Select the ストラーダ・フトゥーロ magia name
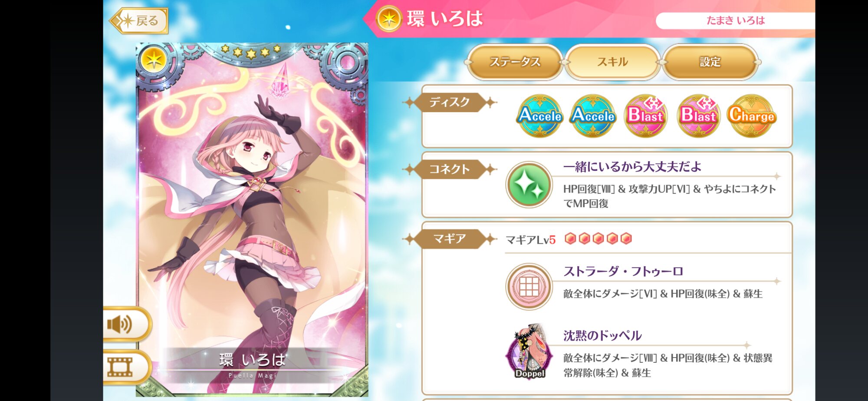Viewport: 868px width, 401px height. [623, 272]
